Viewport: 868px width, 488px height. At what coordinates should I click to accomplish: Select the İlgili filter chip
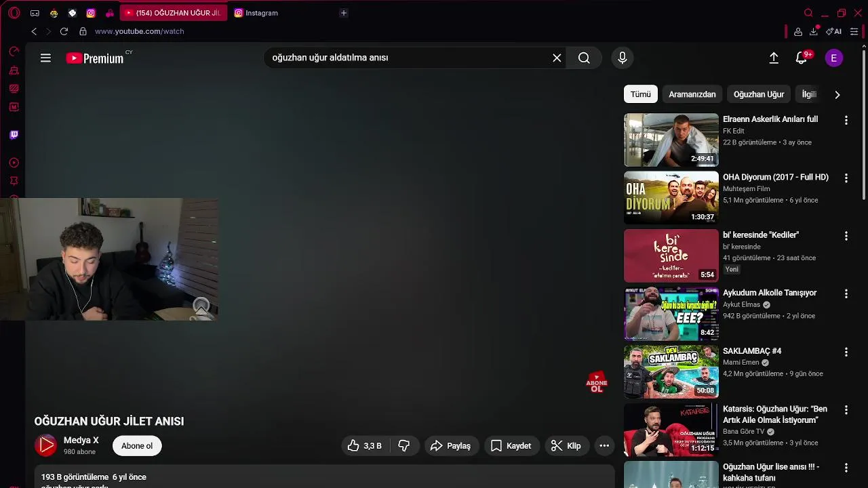[809, 94]
